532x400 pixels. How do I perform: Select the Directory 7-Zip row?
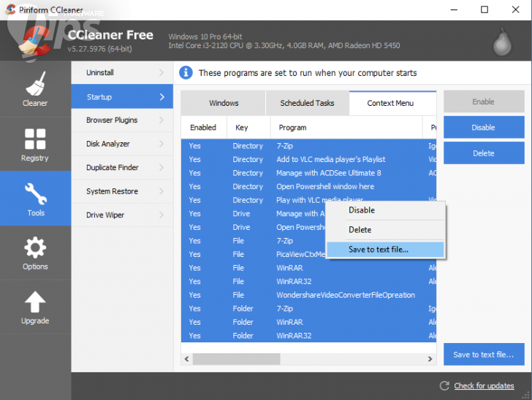308,146
